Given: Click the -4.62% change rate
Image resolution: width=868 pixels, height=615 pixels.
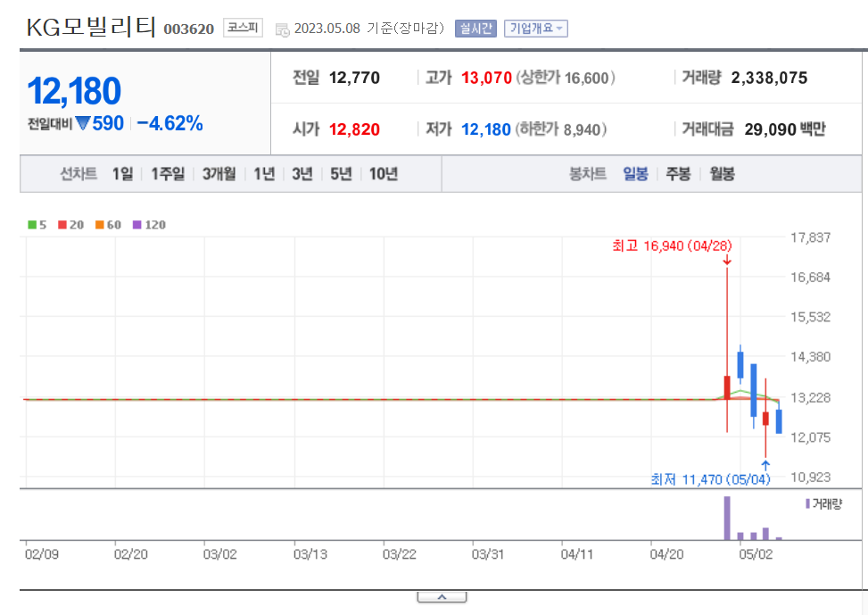Looking at the screenshot, I should click(x=170, y=123).
